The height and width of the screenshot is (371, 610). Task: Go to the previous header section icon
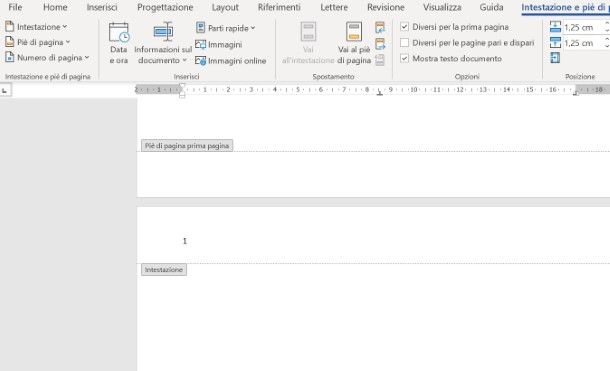point(380,28)
